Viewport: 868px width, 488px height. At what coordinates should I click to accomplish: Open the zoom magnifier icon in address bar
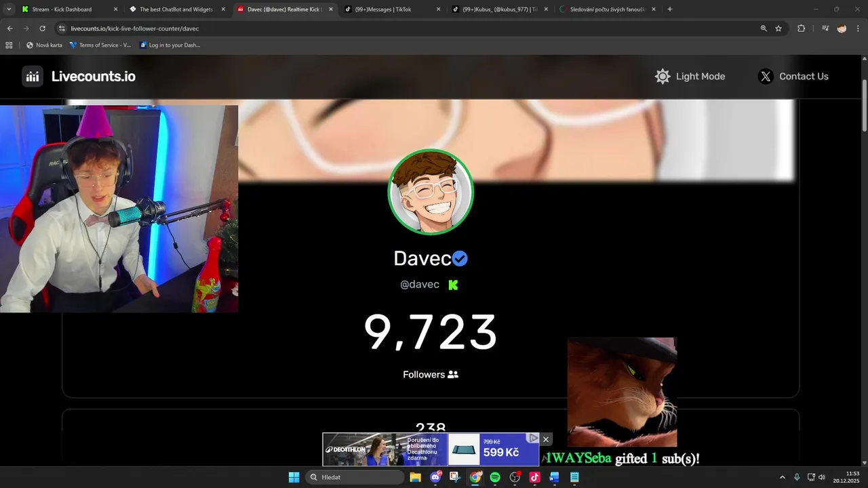764,28
